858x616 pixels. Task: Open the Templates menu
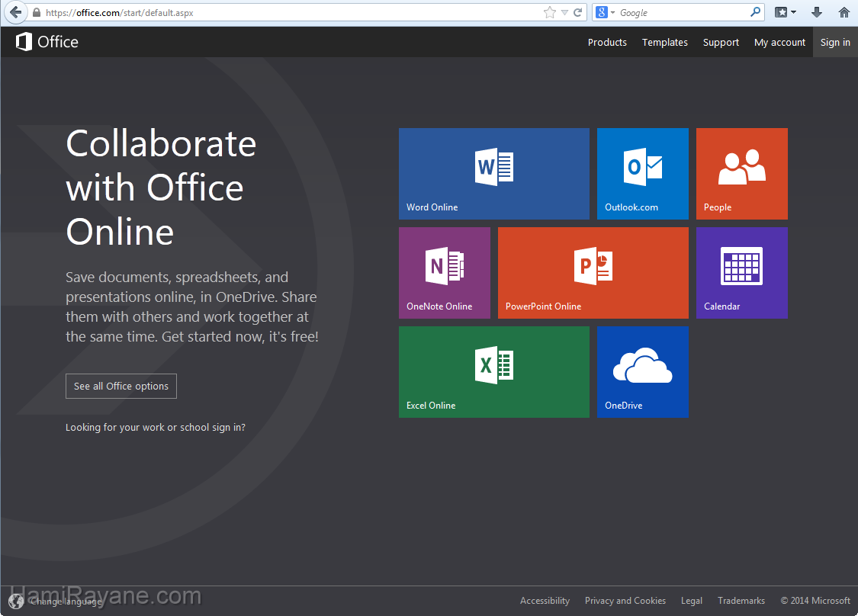click(664, 42)
